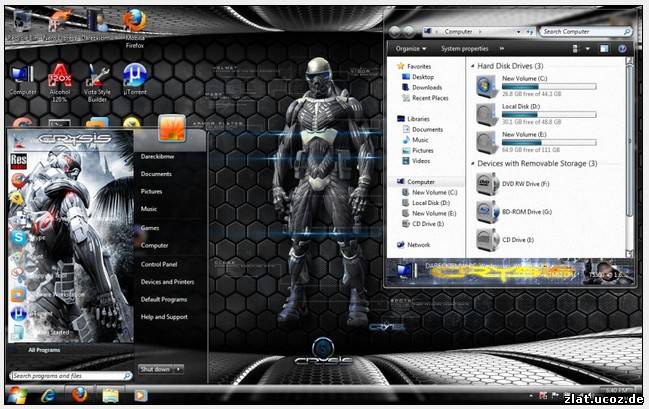This screenshot has height=409, width=649.
Task: Click Explorer vertical scrollbar
Action: [630, 156]
